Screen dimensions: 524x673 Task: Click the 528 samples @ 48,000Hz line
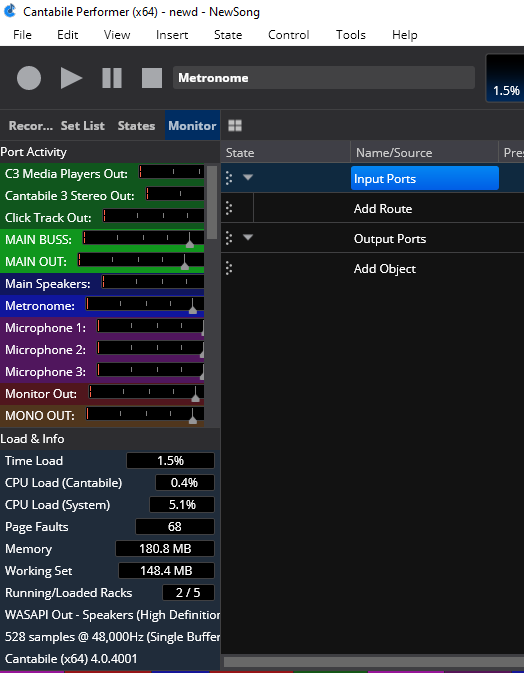(112, 637)
